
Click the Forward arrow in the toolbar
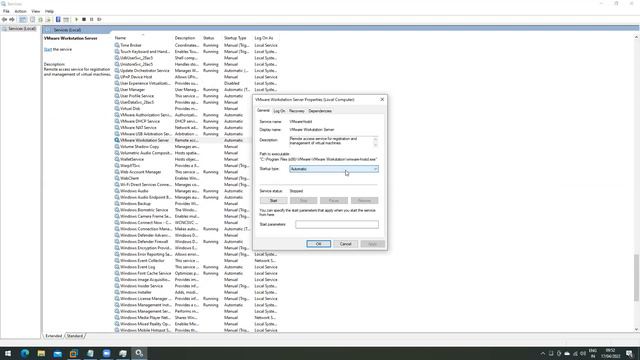click(x=12, y=20)
